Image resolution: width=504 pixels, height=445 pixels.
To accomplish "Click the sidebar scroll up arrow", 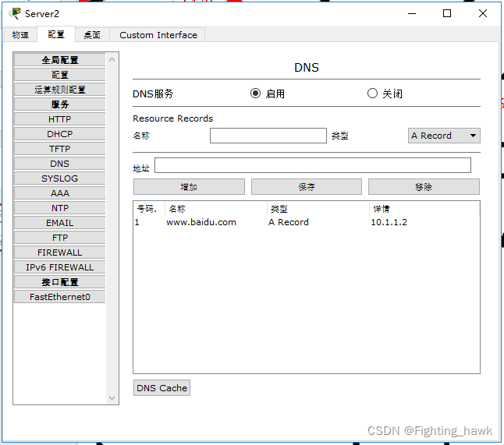I will [x=112, y=59].
